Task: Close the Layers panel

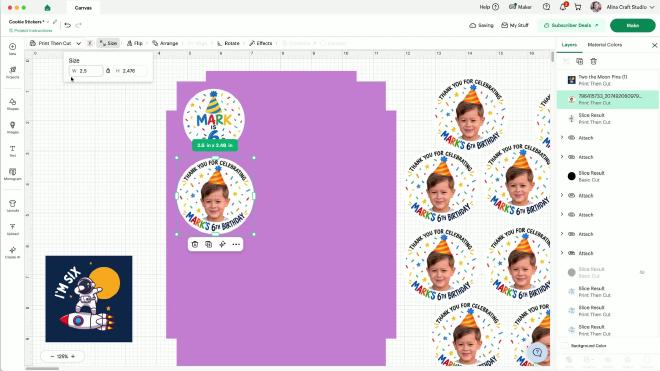Action: pyautogui.click(x=654, y=45)
